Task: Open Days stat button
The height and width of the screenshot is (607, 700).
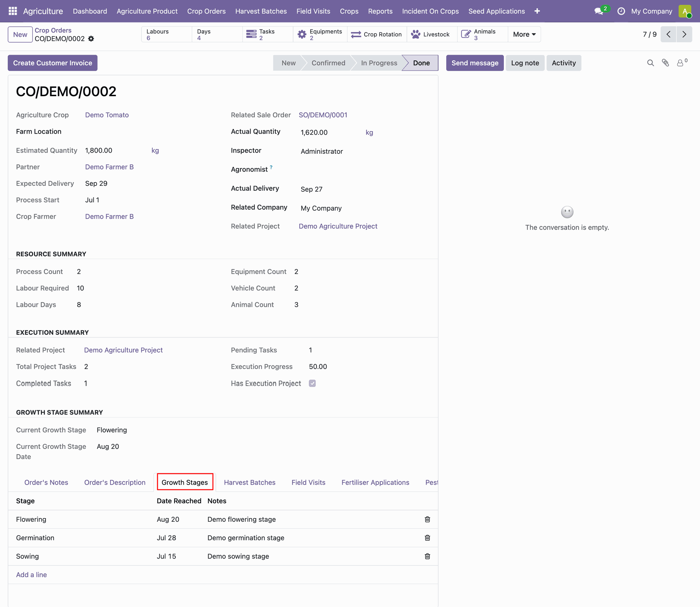Action: click(217, 34)
